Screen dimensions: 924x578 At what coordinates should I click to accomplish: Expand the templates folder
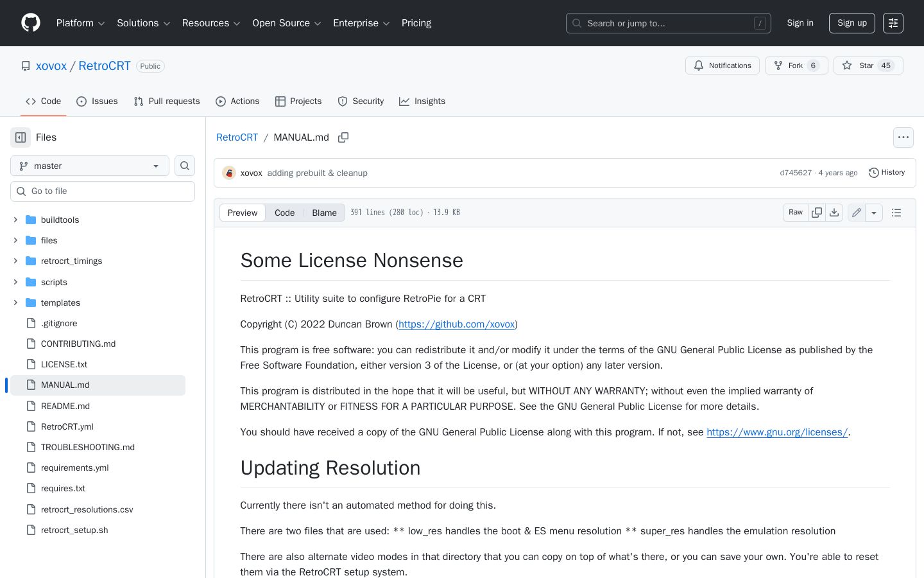(x=15, y=302)
